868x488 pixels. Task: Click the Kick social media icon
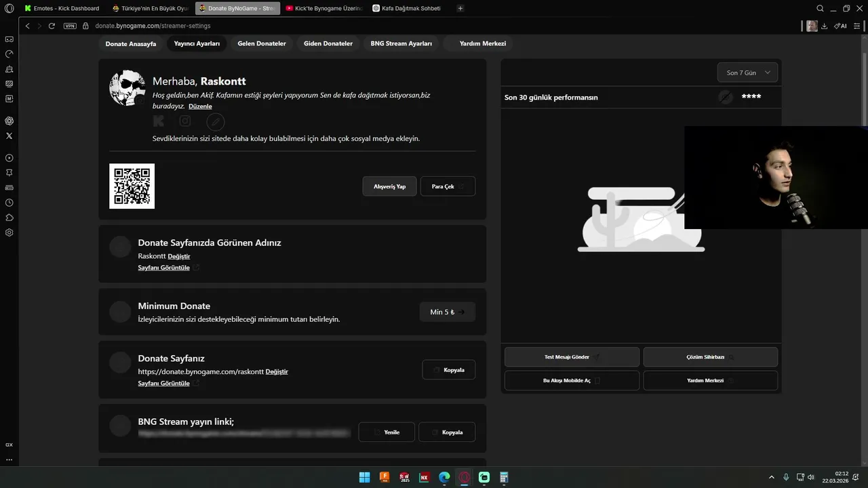[158, 121]
